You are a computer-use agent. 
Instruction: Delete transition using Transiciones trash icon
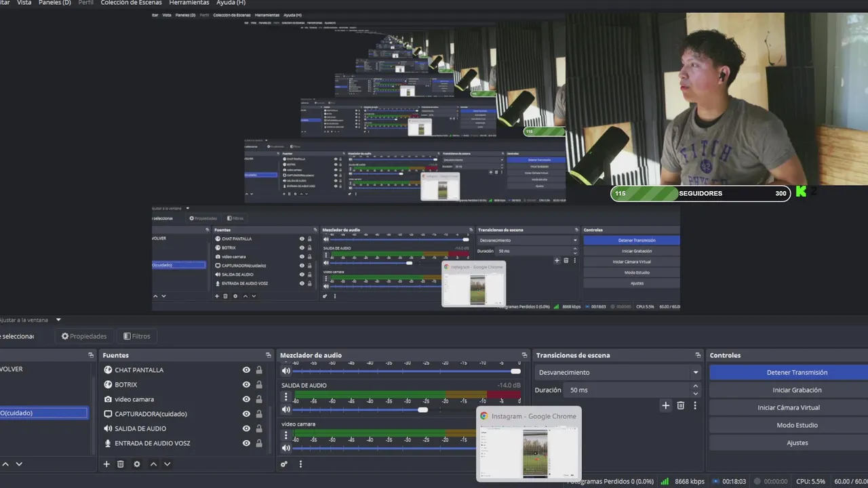[x=681, y=405]
